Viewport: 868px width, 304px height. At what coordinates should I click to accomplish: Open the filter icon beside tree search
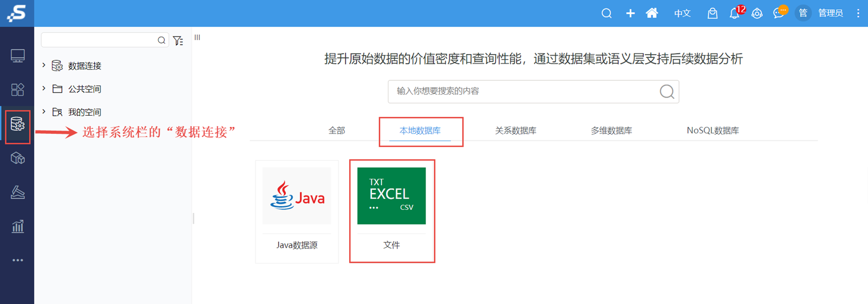pos(178,41)
